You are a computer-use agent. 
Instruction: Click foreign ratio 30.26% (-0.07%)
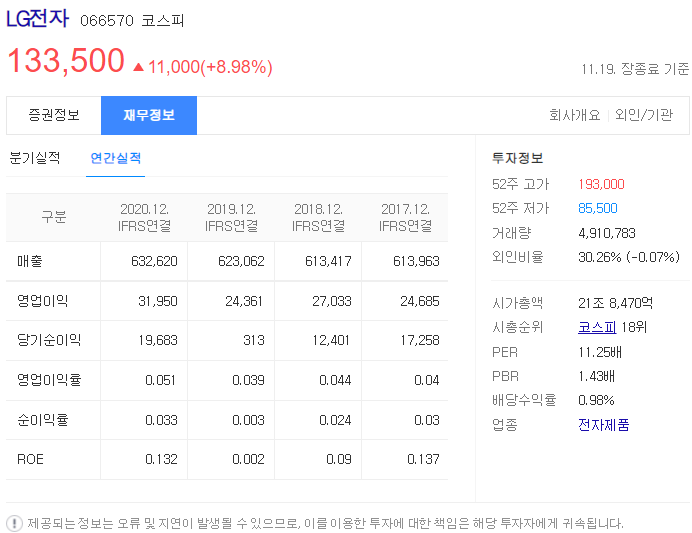pyautogui.click(x=629, y=257)
